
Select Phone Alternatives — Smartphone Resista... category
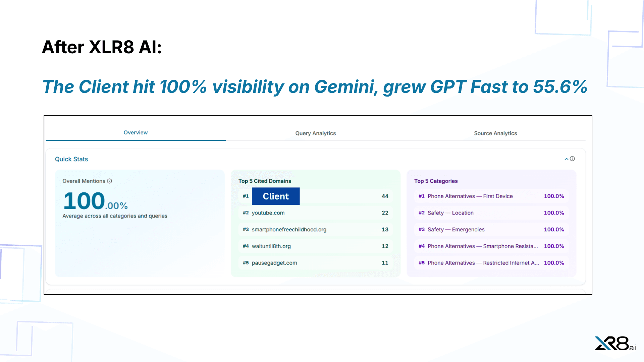point(491,246)
